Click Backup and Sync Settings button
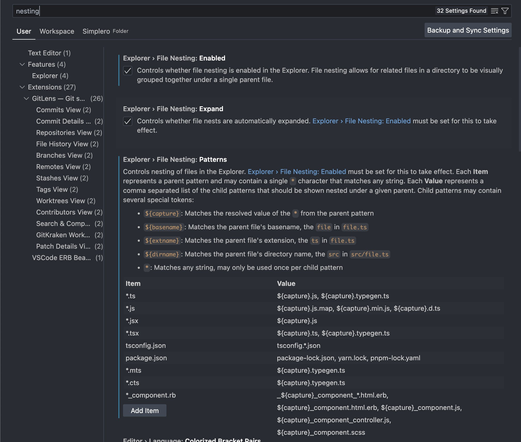Viewport: 521px width, 442px height. tap(468, 30)
